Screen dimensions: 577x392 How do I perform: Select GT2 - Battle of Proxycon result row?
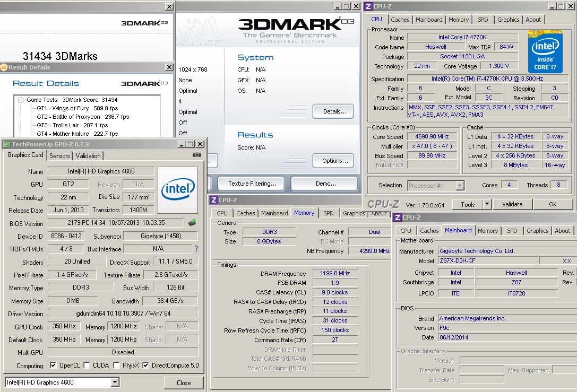[x=83, y=117]
